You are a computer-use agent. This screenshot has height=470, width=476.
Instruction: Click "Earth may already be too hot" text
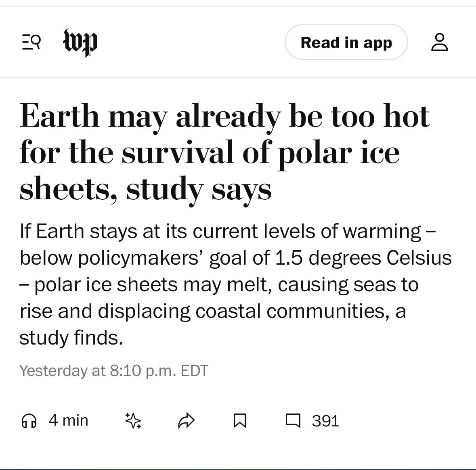click(224, 116)
